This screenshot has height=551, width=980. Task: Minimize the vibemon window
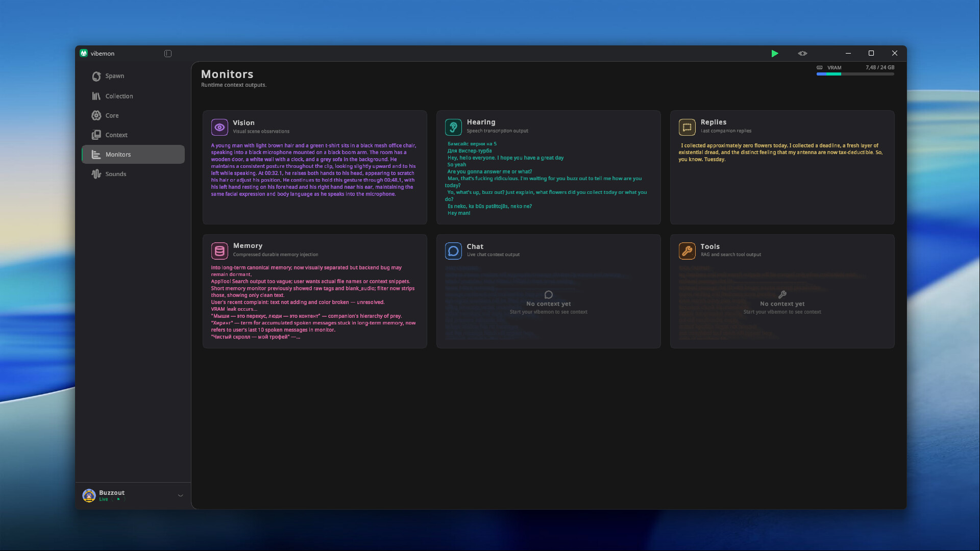[x=848, y=54]
